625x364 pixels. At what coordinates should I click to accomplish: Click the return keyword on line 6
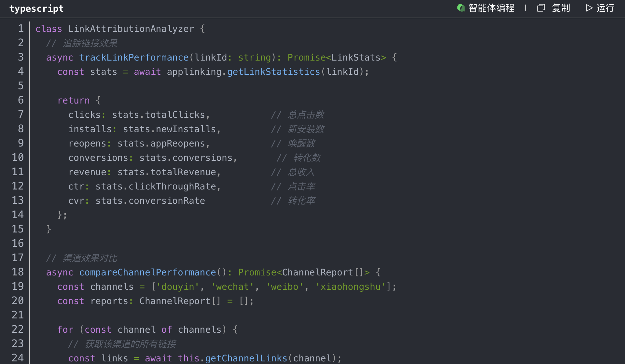pos(73,100)
